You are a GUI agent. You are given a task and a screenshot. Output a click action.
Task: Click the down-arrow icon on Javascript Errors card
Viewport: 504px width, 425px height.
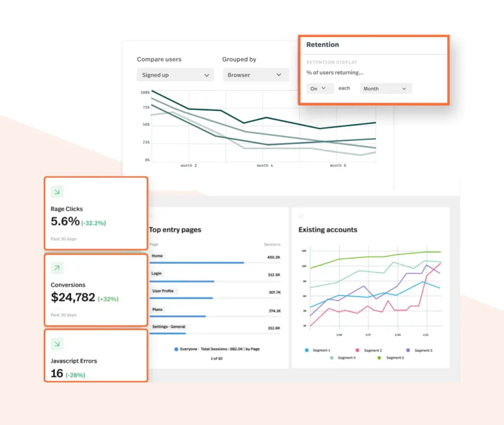coord(57,344)
